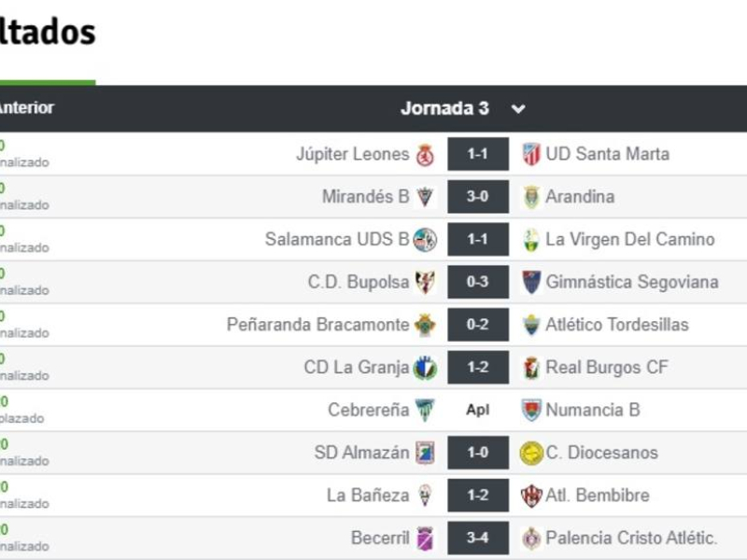Viewport: 747px width, 560px height.
Task: Click the Júpiter Leones team crest
Action: tap(425, 154)
